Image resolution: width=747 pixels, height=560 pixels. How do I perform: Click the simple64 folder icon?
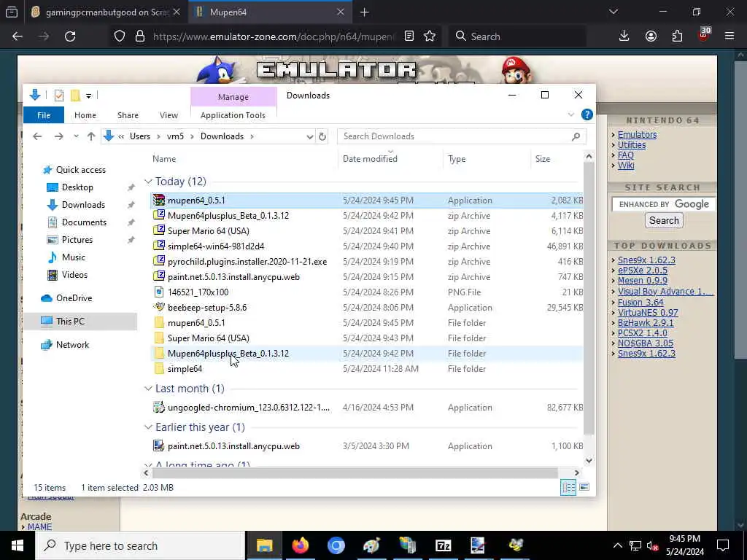158,369
